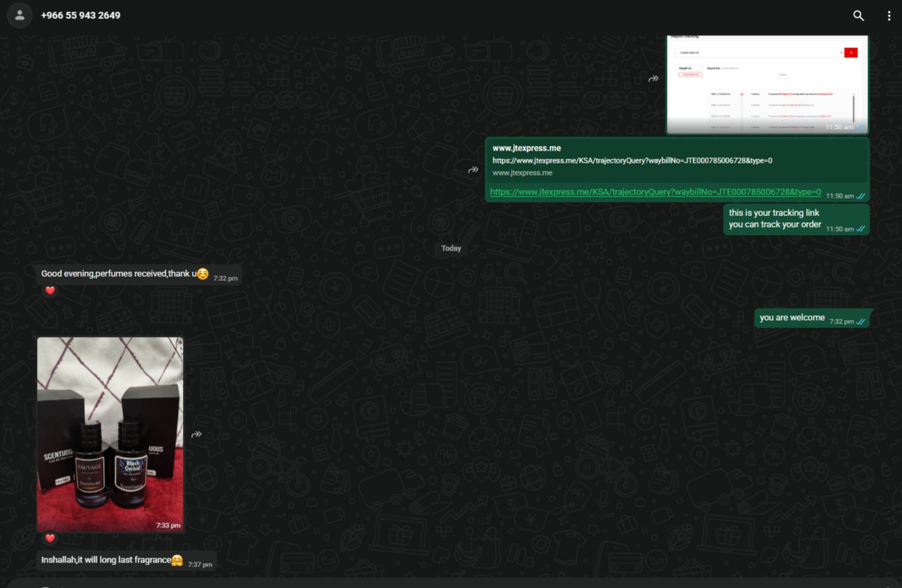Image resolution: width=902 pixels, height=588 pixels.
Task: Forward the waybill tracking screenshot
Action: click(653, 79)
